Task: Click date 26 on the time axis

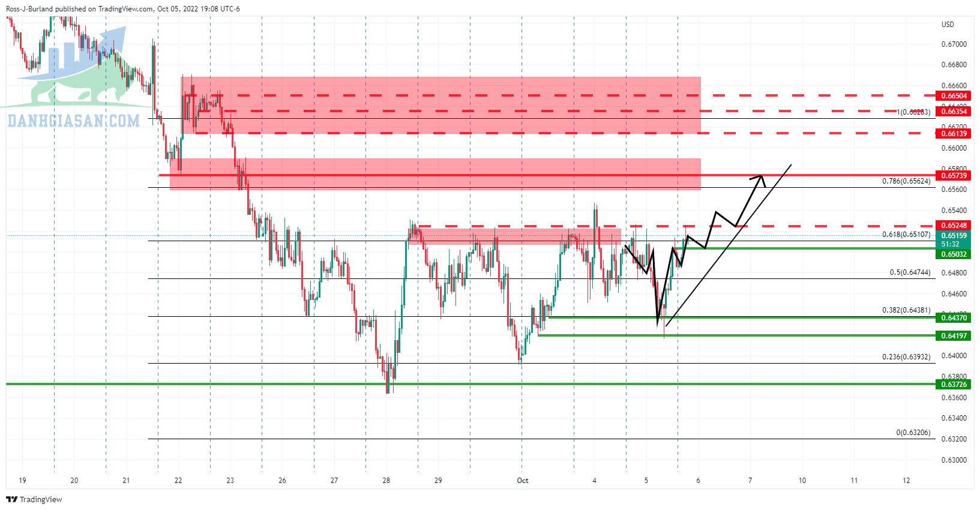Action: click(x=282, y=481)
